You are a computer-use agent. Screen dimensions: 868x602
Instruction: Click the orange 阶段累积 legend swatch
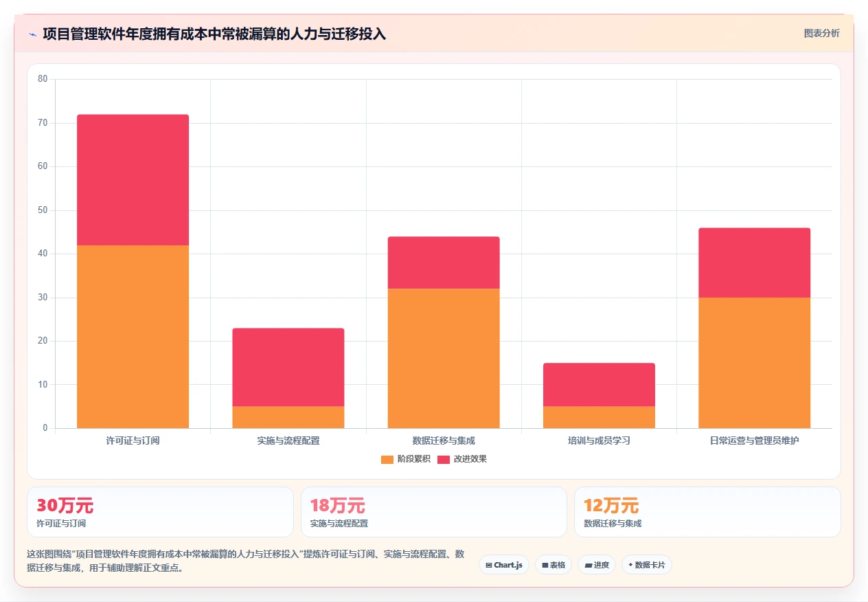pyautogui.click(x=387, y=459)
